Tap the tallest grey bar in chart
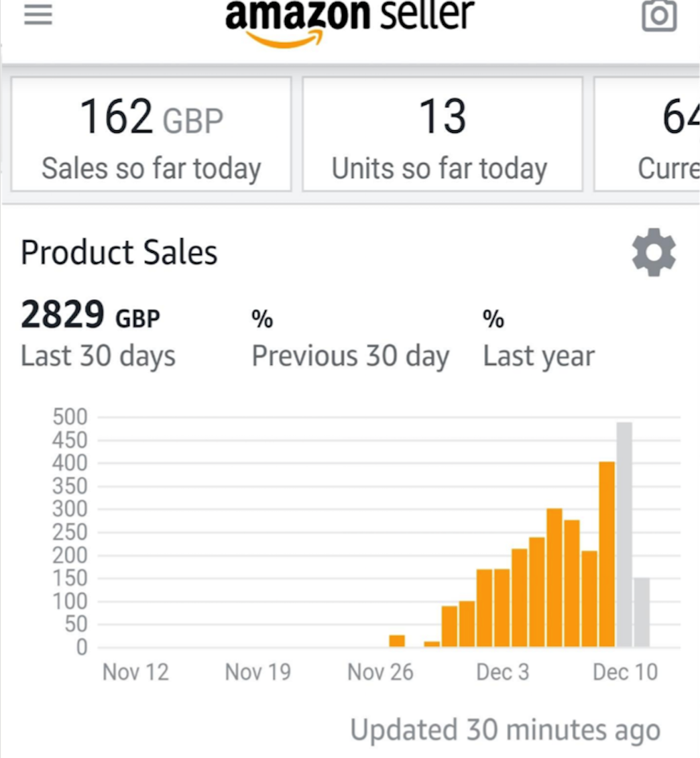This screenshot has height=758, width=700. pyautogui.click(x=624, y=535)
